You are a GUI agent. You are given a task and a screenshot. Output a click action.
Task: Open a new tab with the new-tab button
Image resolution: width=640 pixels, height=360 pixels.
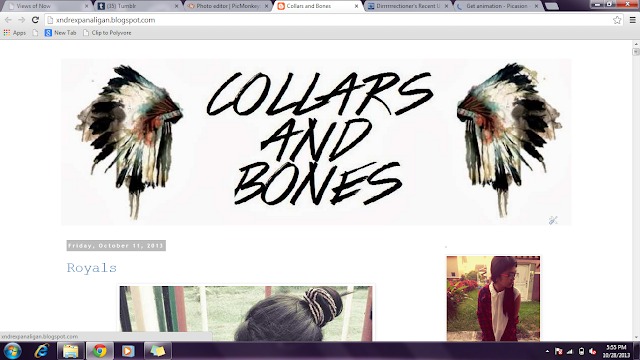[x=551, y=6]
